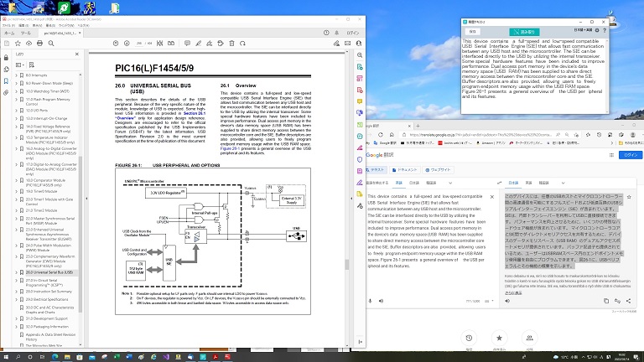
Task: Expand the 24.0 Pulse Width Modulation bookmark
Action: coord(17,246)
